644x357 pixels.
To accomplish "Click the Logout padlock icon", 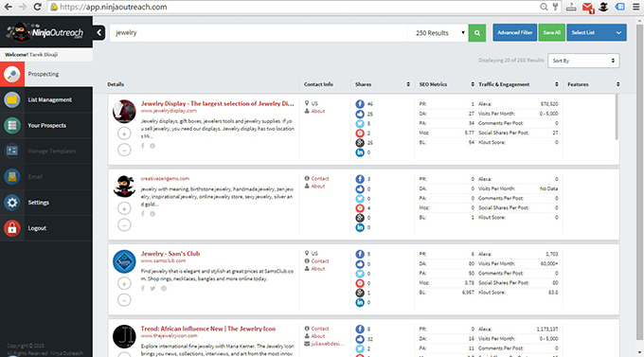I will (x=12, y=228).
